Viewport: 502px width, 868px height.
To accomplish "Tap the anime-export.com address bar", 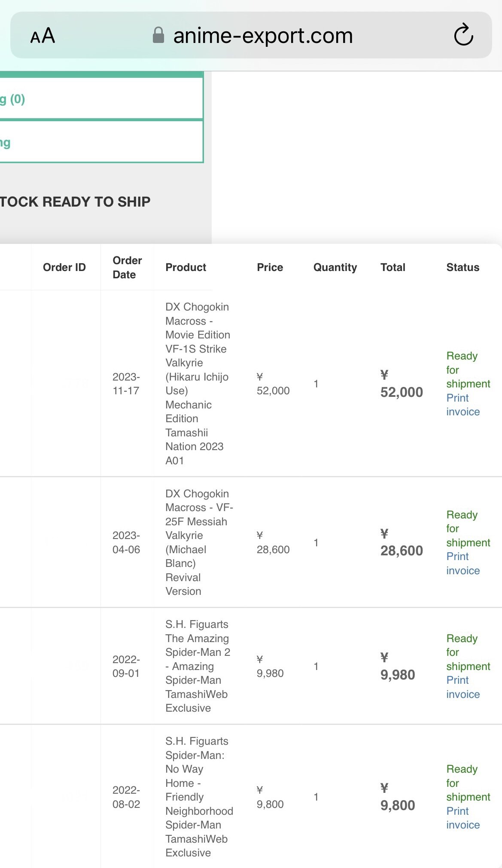I will click(251, 35).
